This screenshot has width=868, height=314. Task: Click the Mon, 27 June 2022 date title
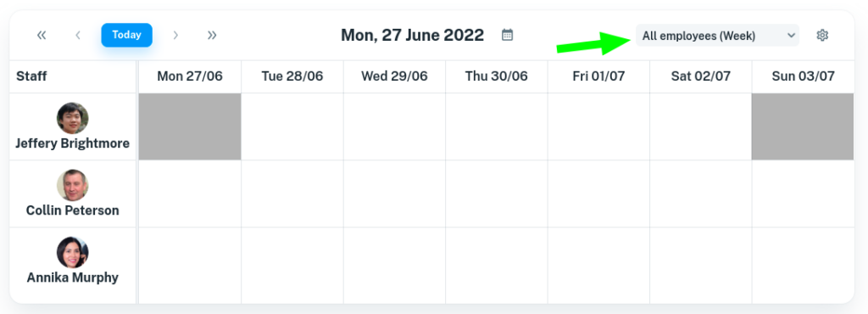click(x=413, y=36)
